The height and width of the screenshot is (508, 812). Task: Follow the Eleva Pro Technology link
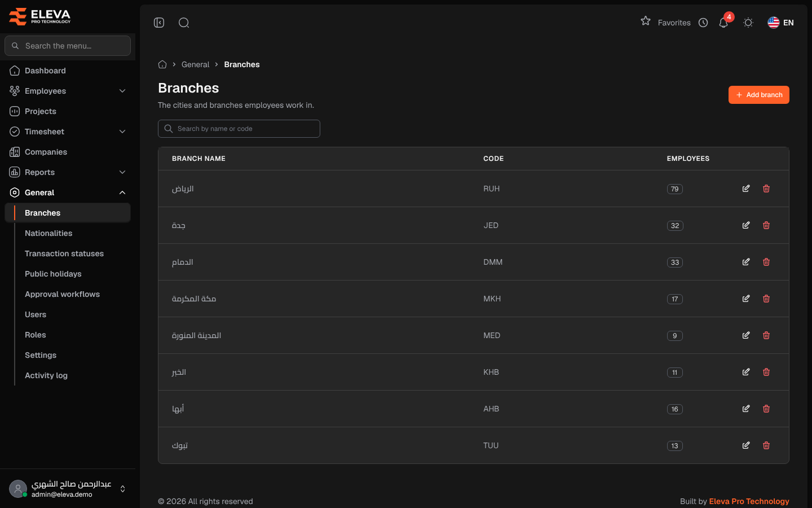click(x=749, y=501)
